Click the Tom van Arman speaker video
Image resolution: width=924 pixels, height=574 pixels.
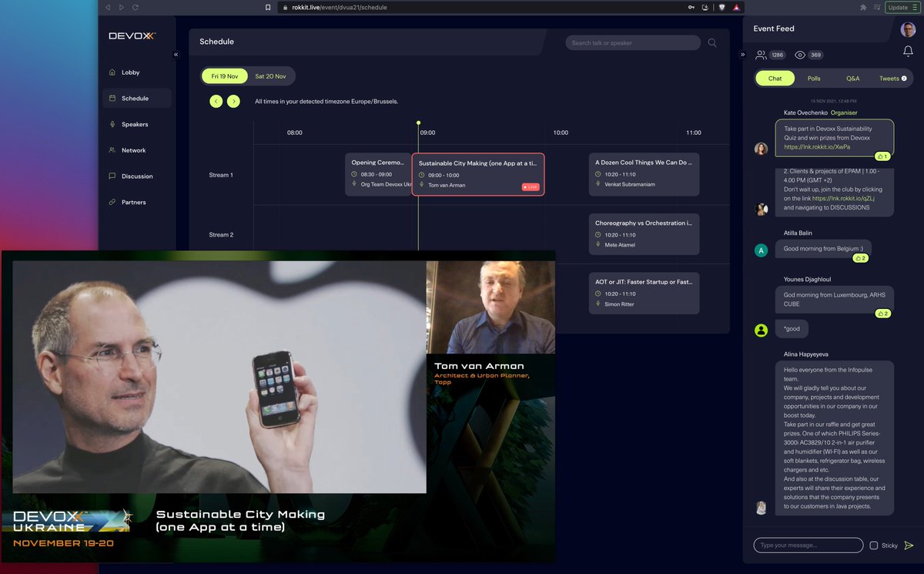click(490, 307)
